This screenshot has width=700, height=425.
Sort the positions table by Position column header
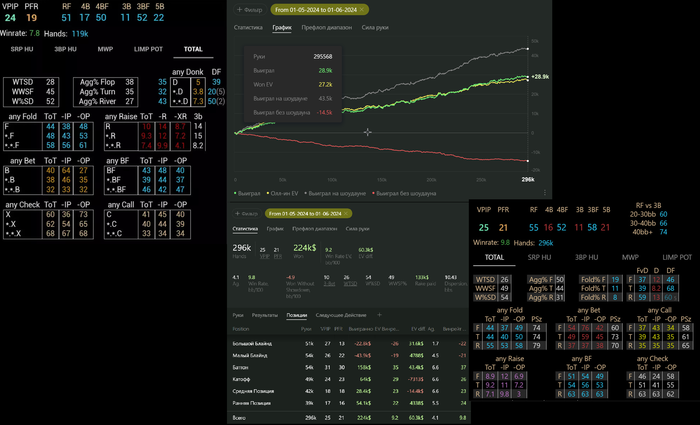(241, 329)
